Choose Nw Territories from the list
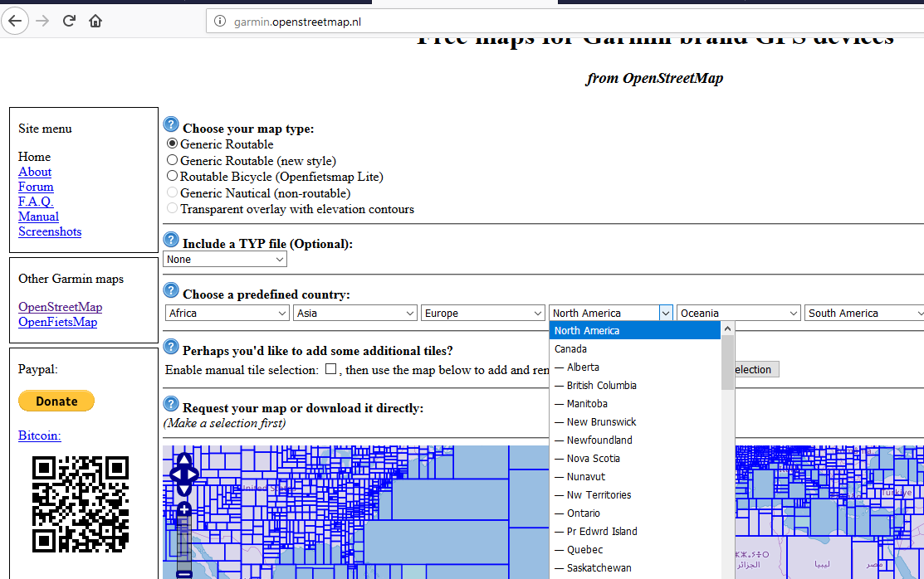 [635, 494]
